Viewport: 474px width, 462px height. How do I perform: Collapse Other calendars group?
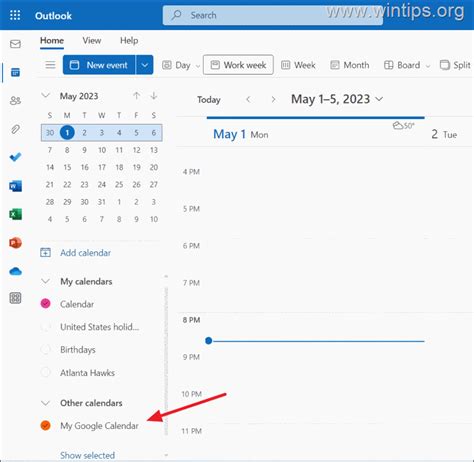pos(45,403)
